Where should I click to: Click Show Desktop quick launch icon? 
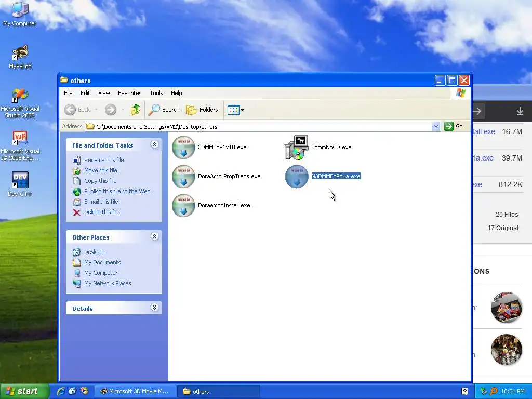pos(72,391)
